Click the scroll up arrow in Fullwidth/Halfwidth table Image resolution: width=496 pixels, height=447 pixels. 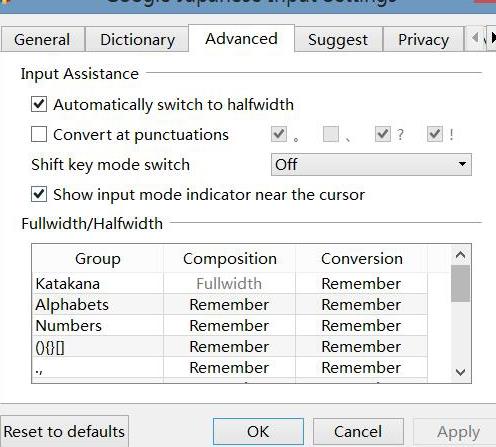click(x=460, y=255)
